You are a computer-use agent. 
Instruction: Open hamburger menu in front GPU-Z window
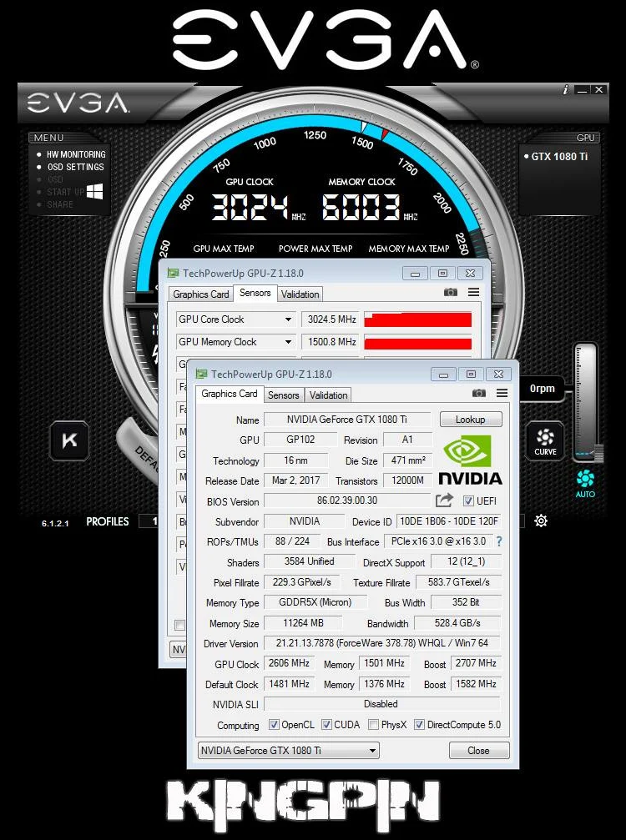click(502, 393)
